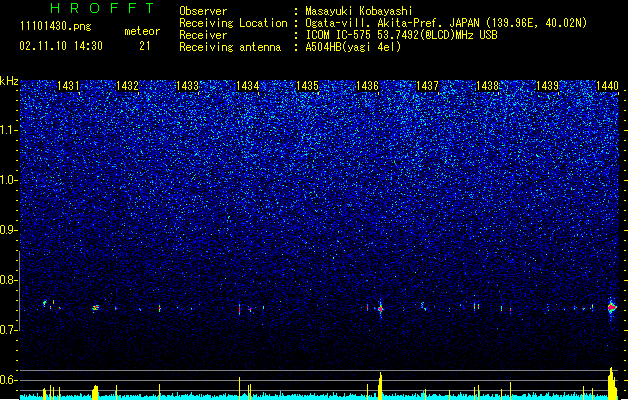Click the 1431 time marker
The image size is (629, 400).
pos(68,86)
